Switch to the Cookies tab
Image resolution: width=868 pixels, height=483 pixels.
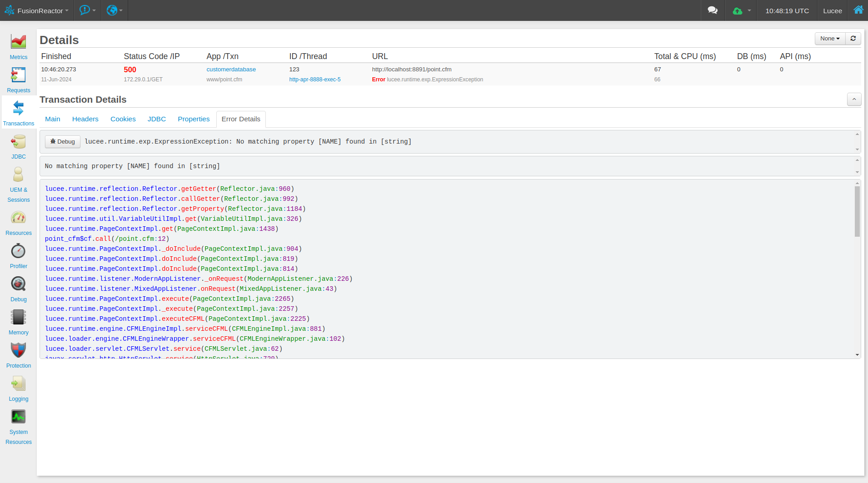coord(123,119)
